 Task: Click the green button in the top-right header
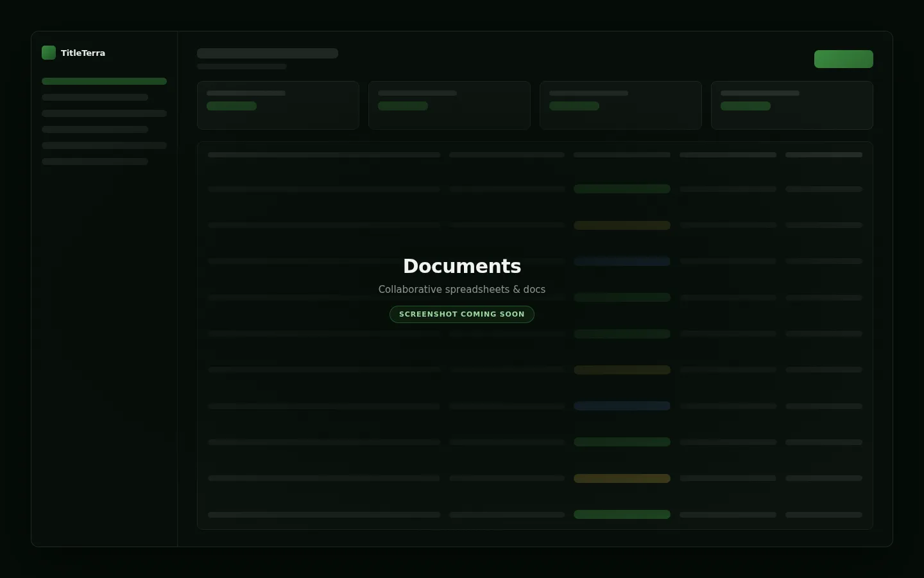tap(843, 59)
